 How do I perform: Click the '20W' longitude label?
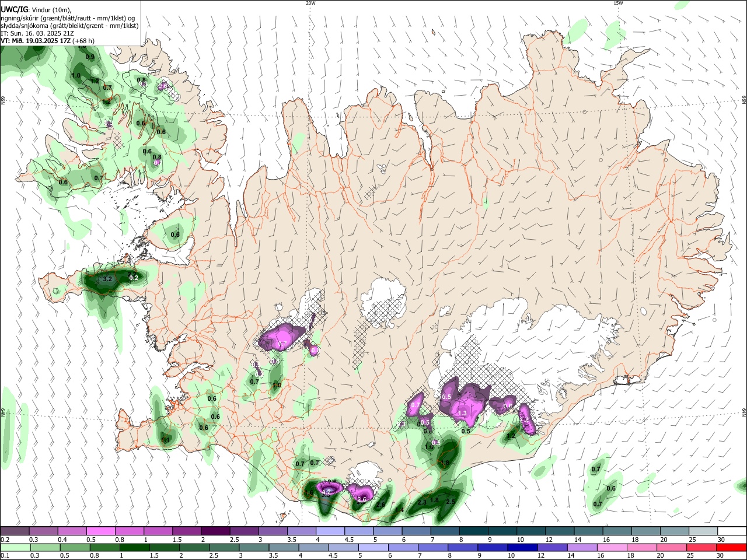click(310, 3)
